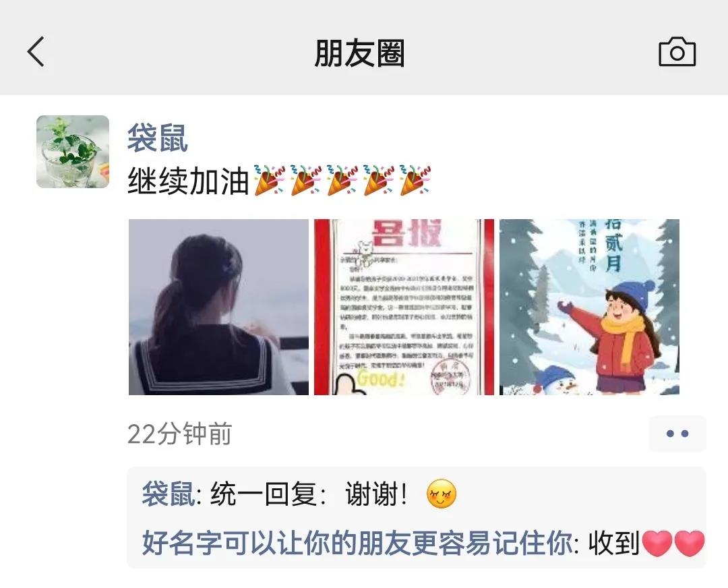
Task: Open commenter 好名字可以让你的朋友更容易记住你 profile
Action: (x=357, y=542)
